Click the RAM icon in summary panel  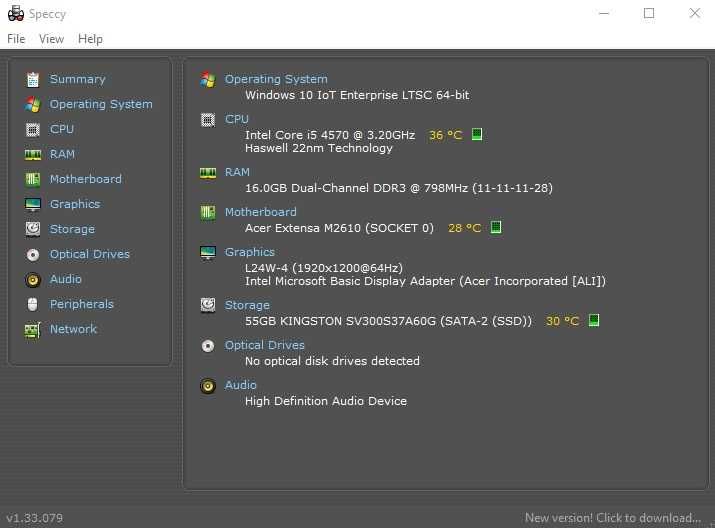click(x=208, y=172)
